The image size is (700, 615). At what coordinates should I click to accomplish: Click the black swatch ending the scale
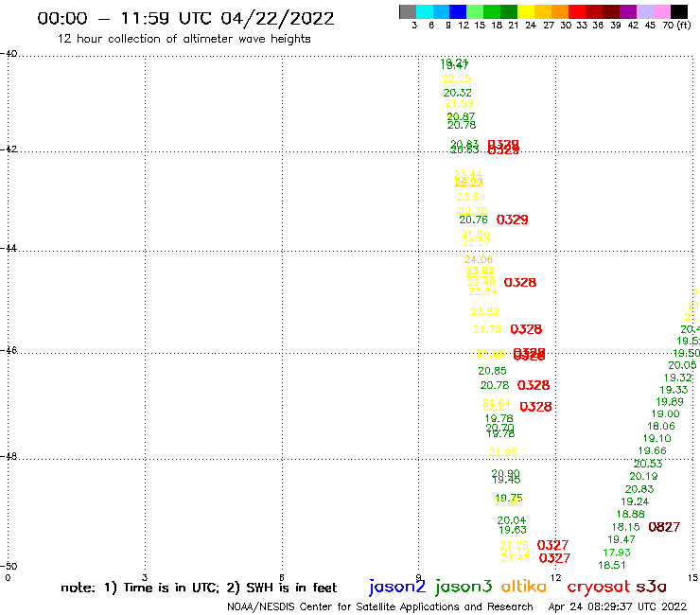pos(678,11)
